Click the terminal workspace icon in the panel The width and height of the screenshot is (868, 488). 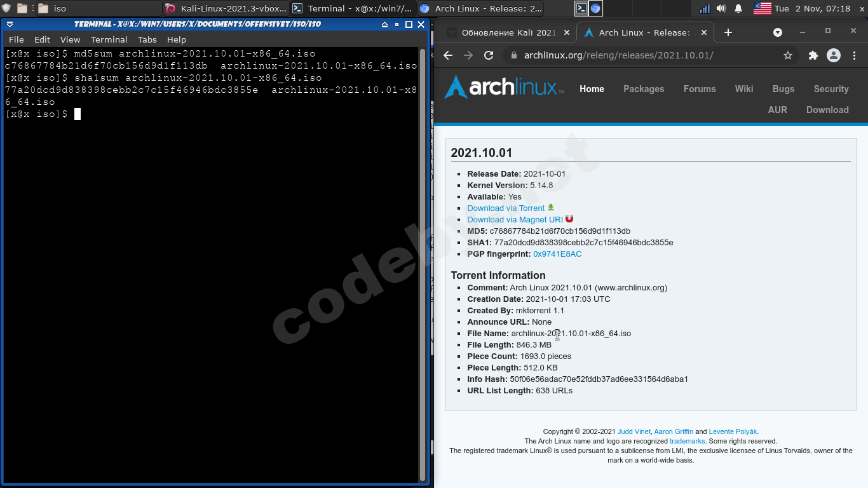click(581, 8)
